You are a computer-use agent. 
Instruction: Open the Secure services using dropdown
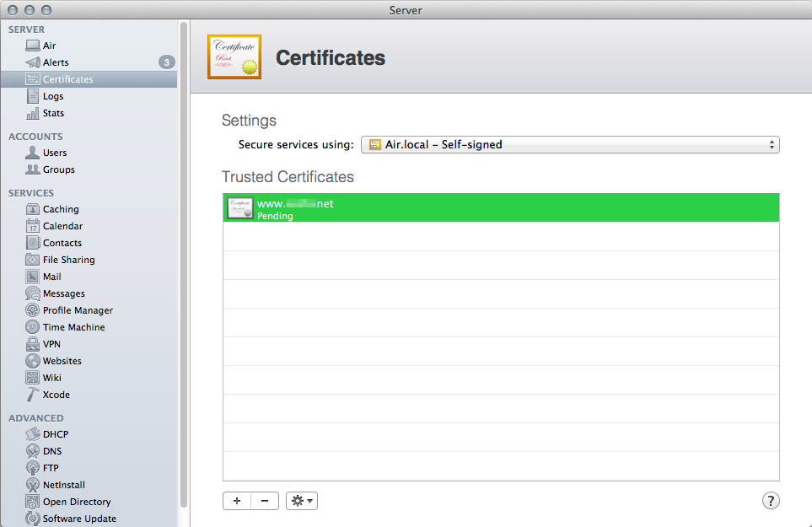[570, 144]
